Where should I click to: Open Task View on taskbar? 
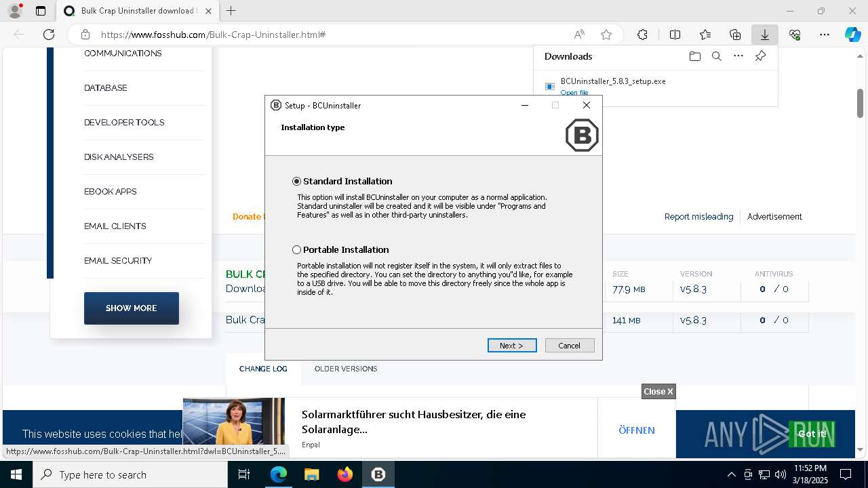[244, 474]
